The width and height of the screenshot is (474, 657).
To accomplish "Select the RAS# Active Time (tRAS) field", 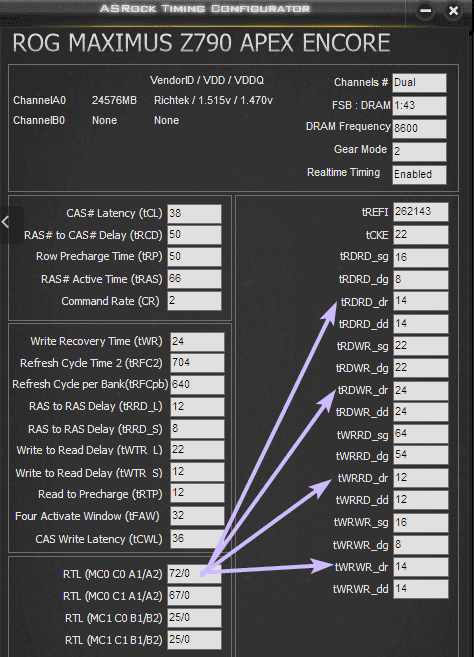I will (x=194, y=279).
